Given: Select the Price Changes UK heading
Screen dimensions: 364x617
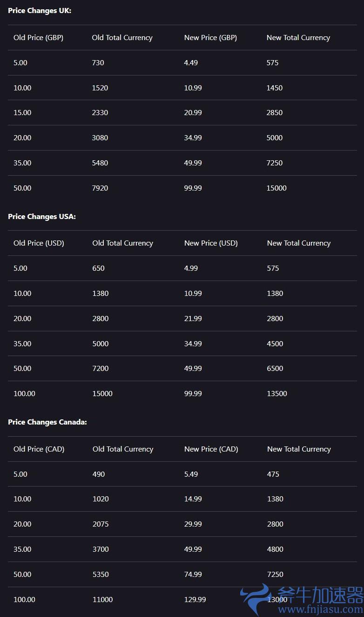Looking at the screenshot, I should [40, 10].
